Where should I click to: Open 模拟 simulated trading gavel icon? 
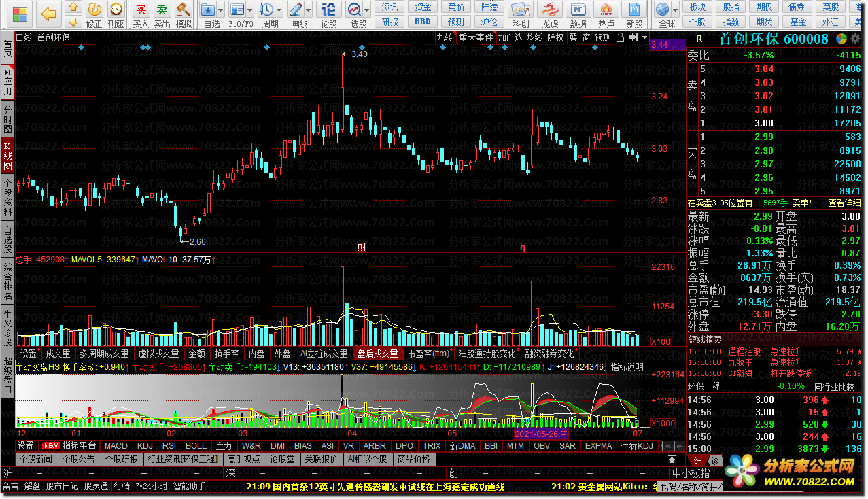pos(183,10)
